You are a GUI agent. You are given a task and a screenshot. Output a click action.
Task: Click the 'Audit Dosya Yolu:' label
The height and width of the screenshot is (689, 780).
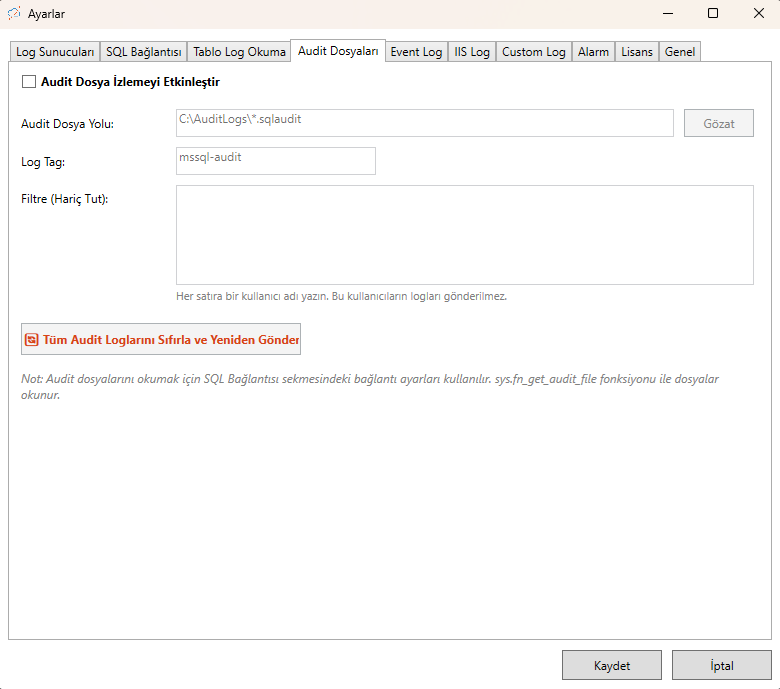(67, 124)
